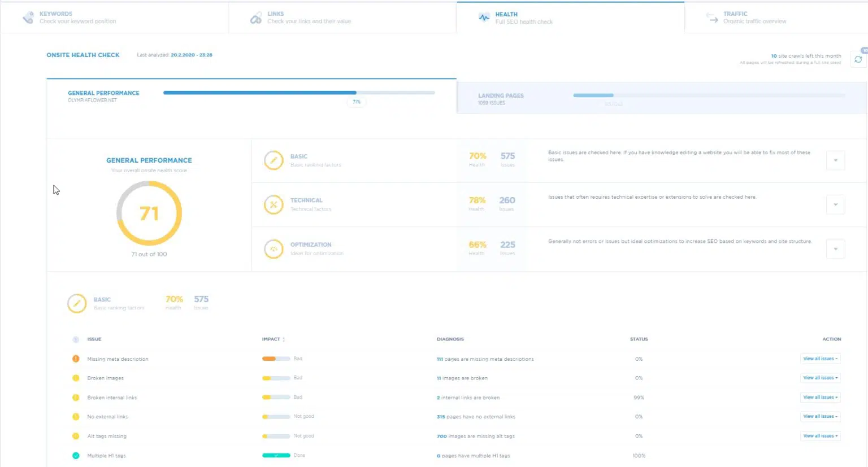The width and height of the screenshot is (868, 467).
Task: Click the General Performance progress bar
Action: pos(299,93)
